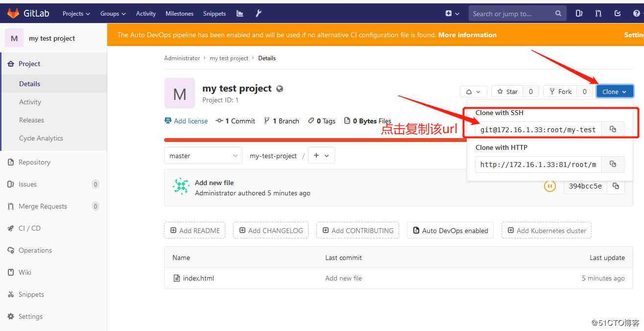This screenshot has height=331, width=644.
Task: Click the large M project avatar
Action: coord(180,93)
